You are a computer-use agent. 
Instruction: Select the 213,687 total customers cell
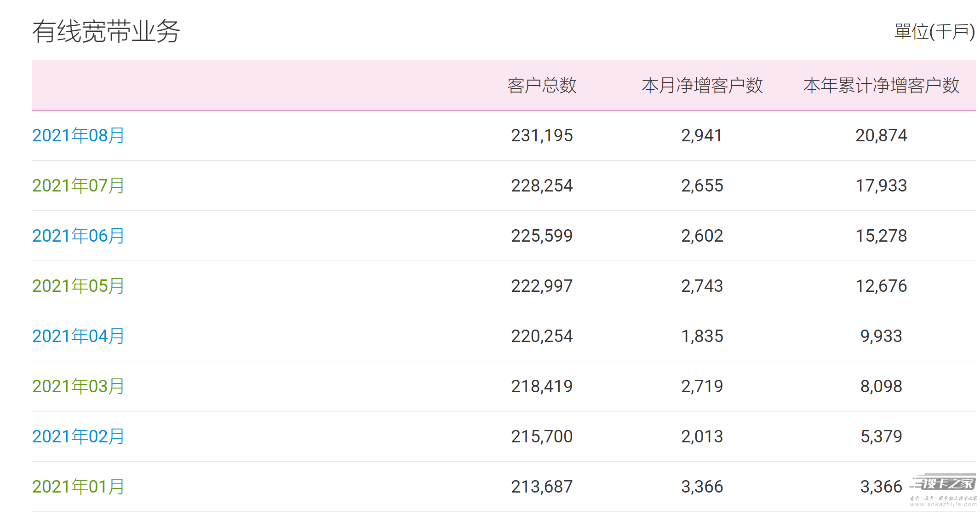pos(542,487)
